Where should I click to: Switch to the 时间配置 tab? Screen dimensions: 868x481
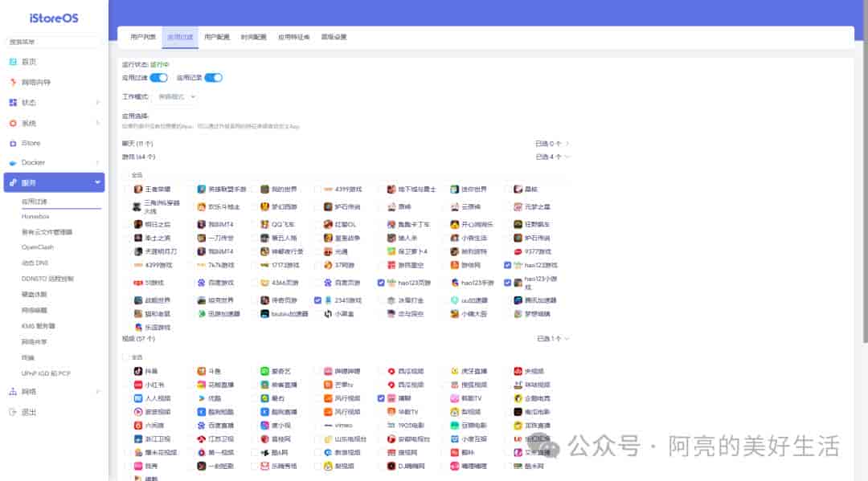(x=253, y=37)
